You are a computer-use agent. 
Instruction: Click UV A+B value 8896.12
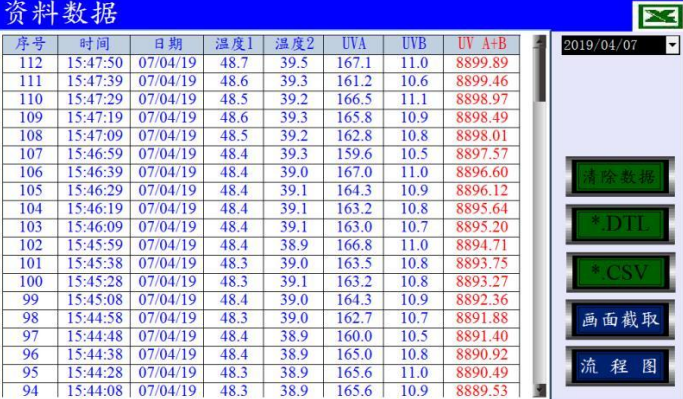[x=482, y=191]
